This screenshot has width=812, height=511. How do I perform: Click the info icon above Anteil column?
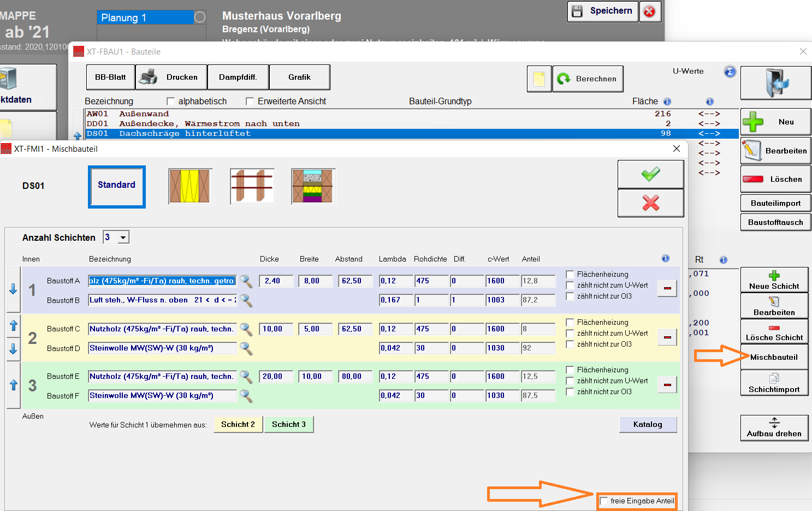coord(665,258)
